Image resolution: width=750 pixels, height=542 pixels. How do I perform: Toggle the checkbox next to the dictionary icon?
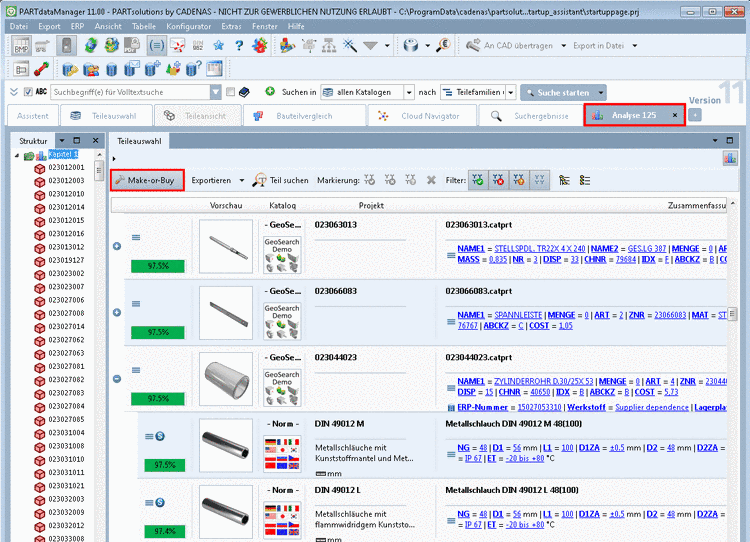point(231,92)
